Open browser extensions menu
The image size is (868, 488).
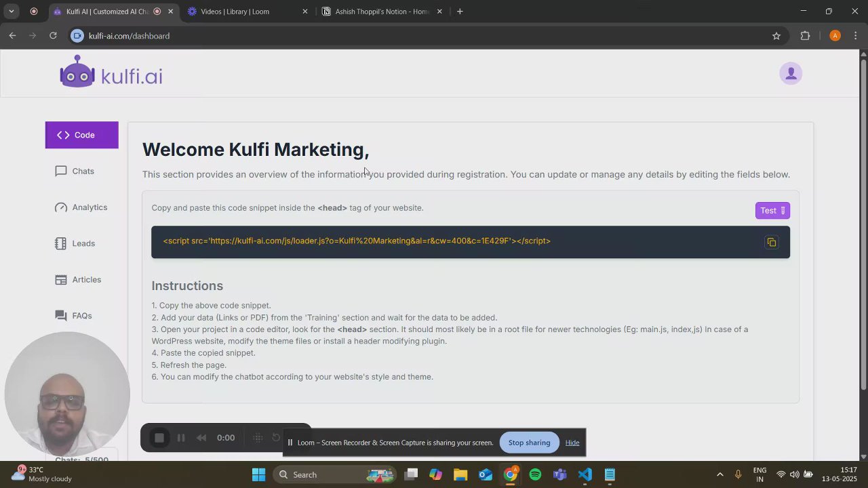click(x=805, y=36)
